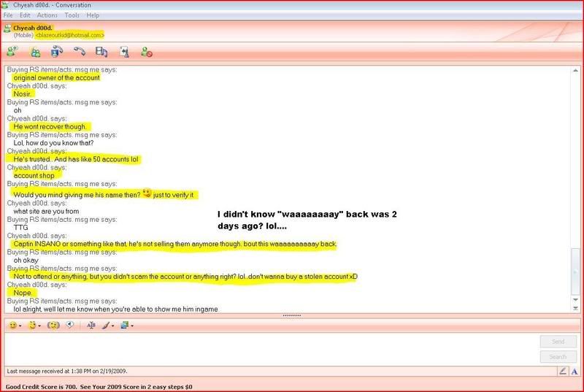Screen dimensions: 584x392
Task: Open the emoticon picker
Action: pos(13,326)
